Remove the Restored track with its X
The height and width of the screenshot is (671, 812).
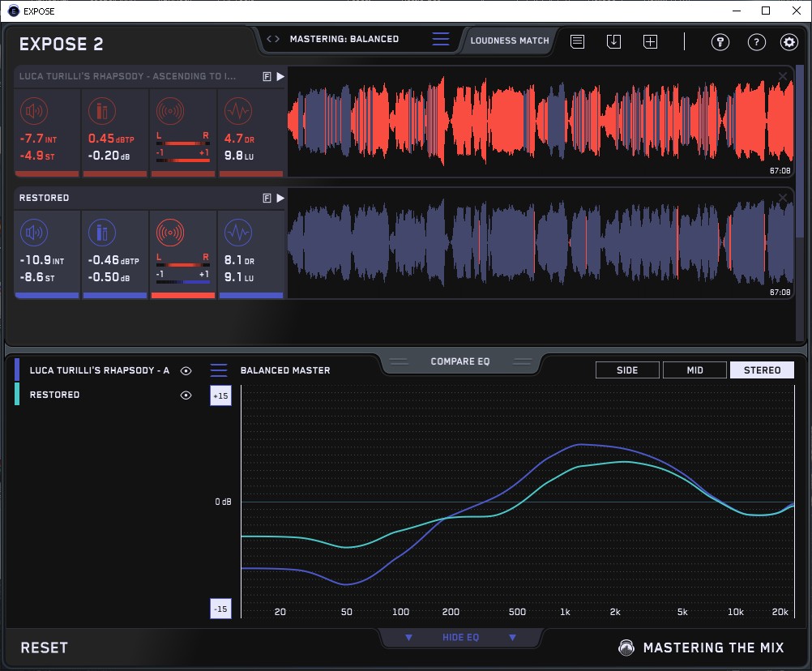[783, 198]
